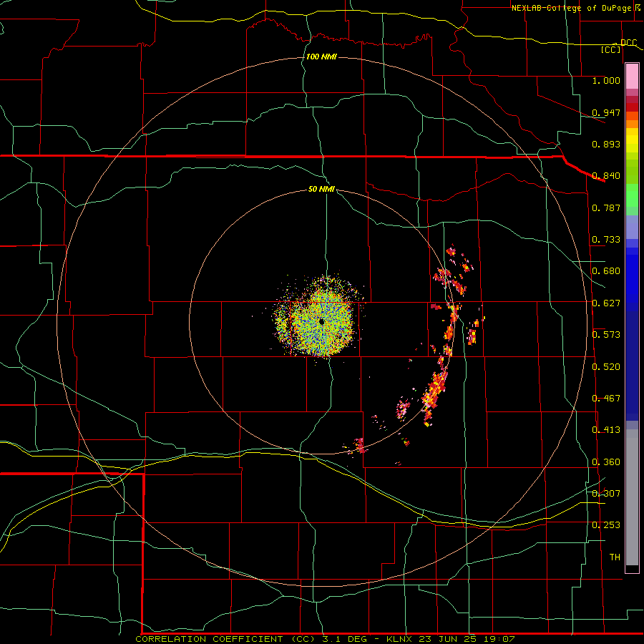Screen dimensions: 644x644
Task: Select the 0.413 value on the color scale
Action: 606,430
